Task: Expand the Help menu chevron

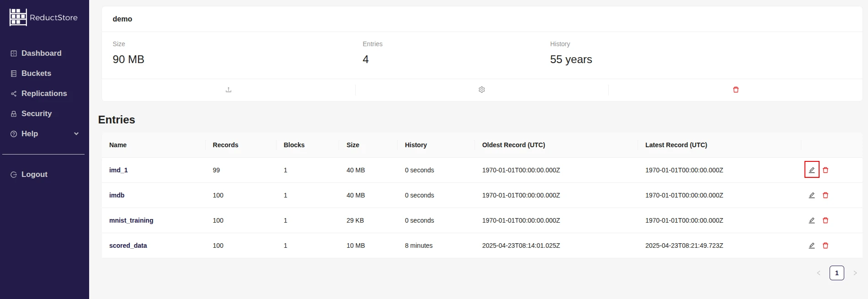Action: pos(76,133)
